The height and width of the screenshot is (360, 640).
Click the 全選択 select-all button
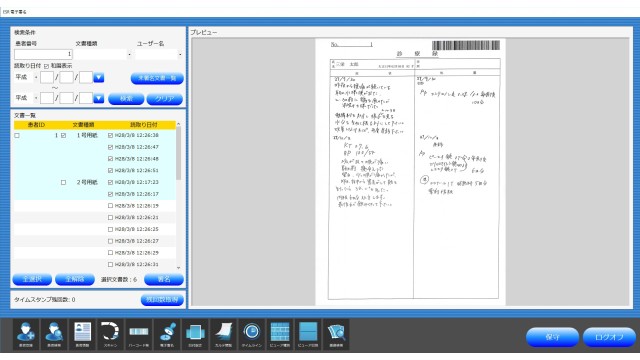pos(32,279)
